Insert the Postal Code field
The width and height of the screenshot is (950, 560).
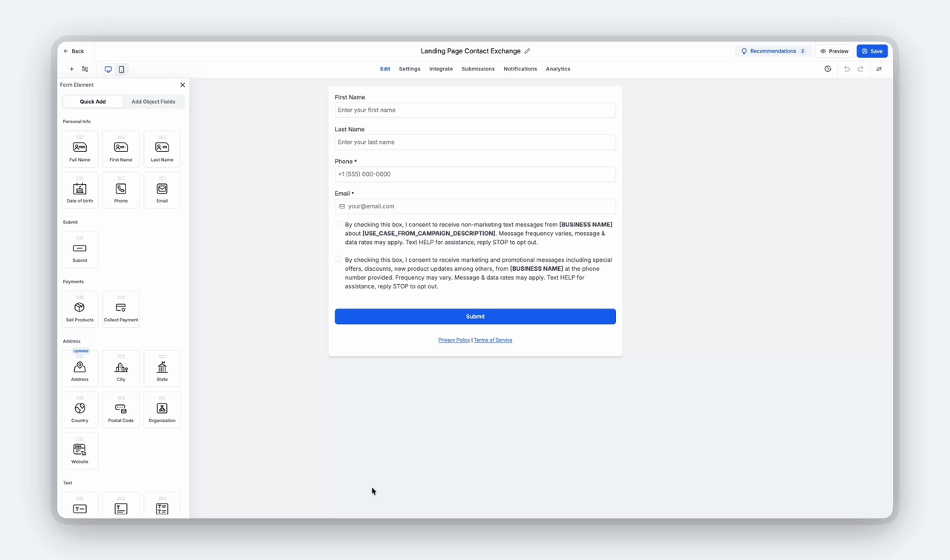pyautogui.click(x=121, y=410)
